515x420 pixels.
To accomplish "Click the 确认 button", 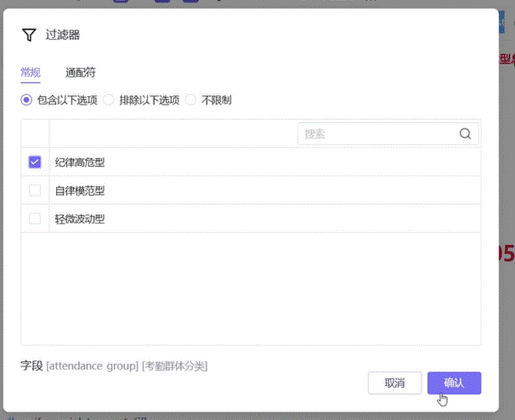I will [x=454, y=383].
